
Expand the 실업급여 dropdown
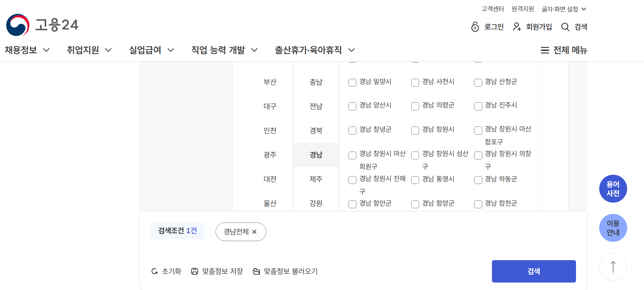tap(146, 50)
